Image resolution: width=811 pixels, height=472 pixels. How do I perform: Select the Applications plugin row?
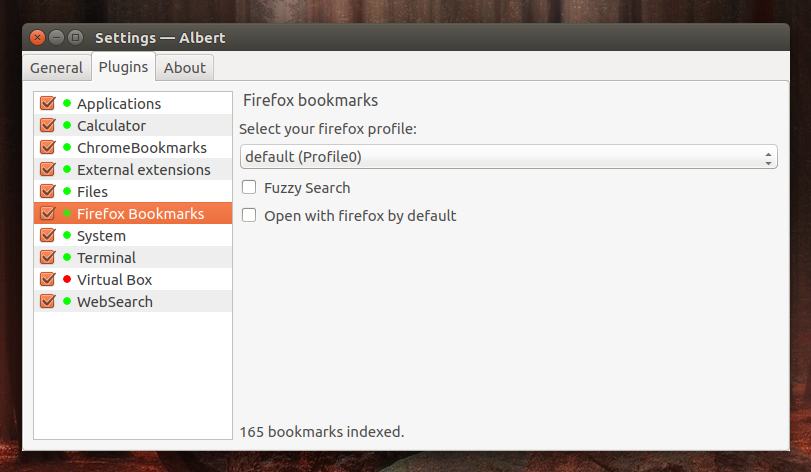(x=133, y=103)
